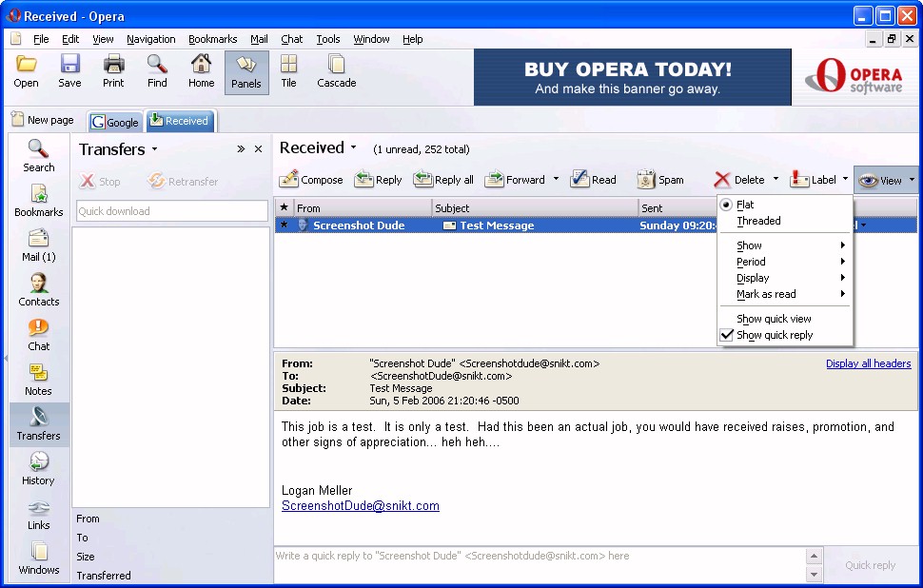Viewport: 923px width, 588px height.
Task: Click the Spam button icon
Action: tap(646, 179)
